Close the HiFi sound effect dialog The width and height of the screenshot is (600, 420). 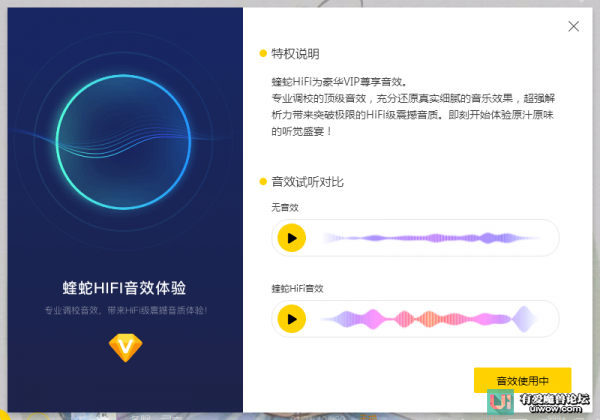[x=573, y=27]
